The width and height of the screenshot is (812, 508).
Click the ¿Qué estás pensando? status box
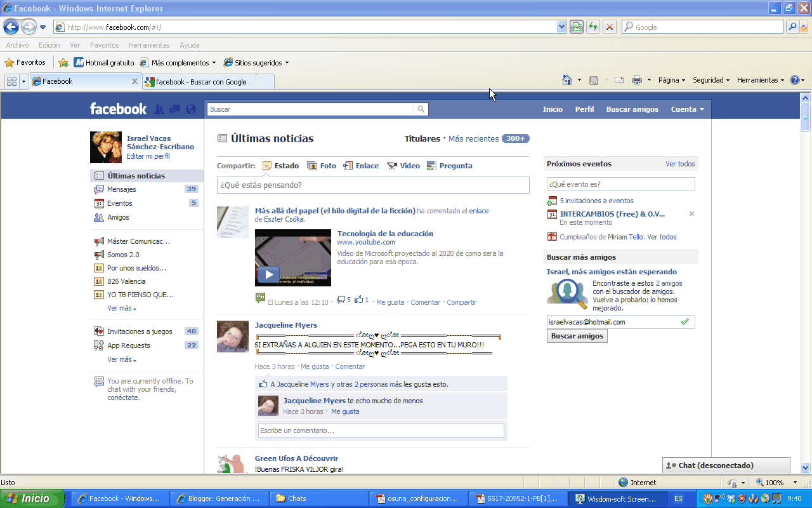click(373, 185)
